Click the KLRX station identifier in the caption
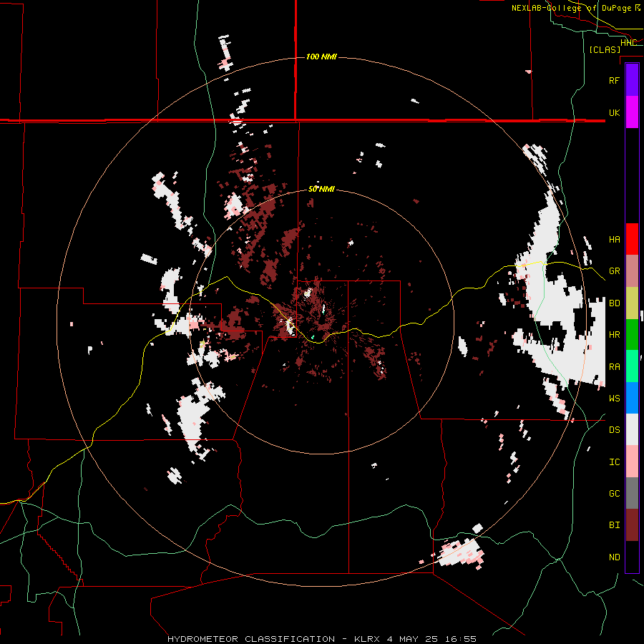 tap(369, 639)
